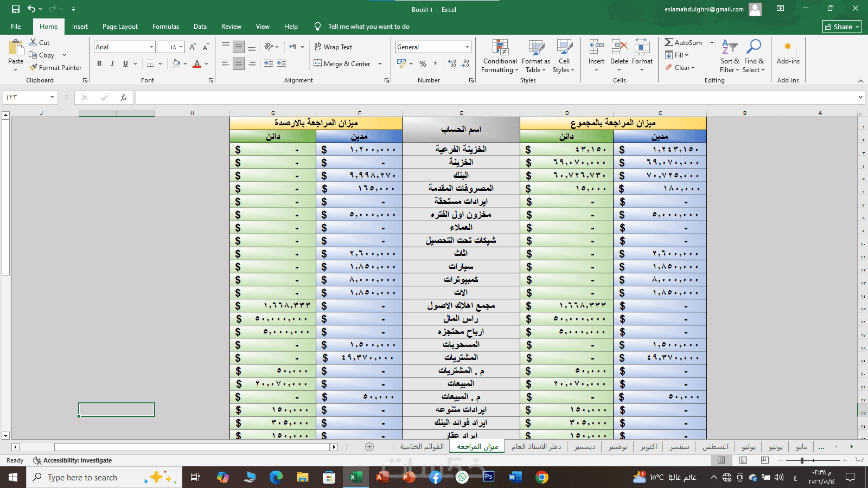
Task: Open Cell Styles gallery
Action: tap(564, 56)
